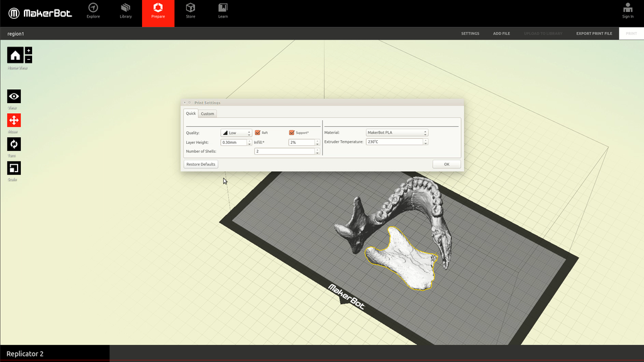The width and height of the screenshot is (644, 362).
Task: Click SETTINGS in top bar
Action: click(470, 34)
